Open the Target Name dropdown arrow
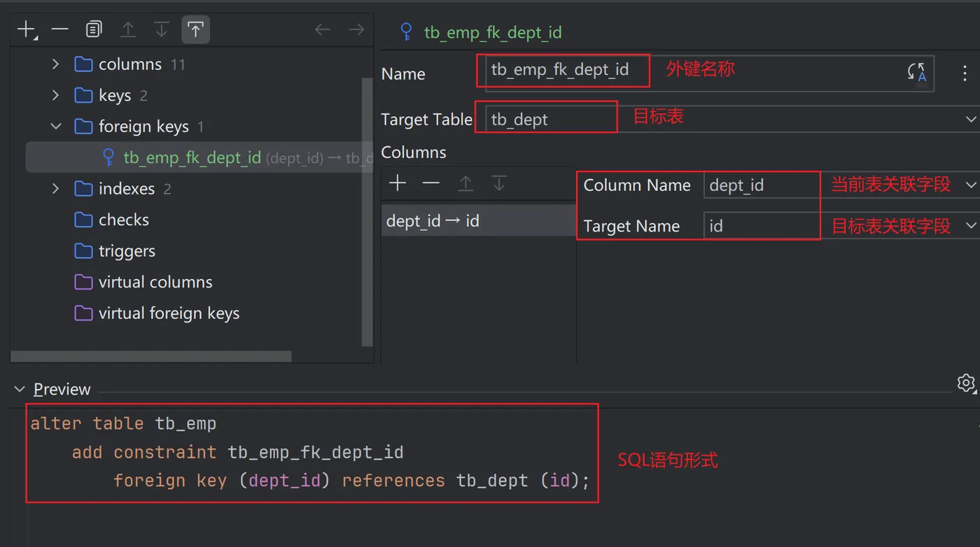This screenshot has width=980, height=547. [971, 226]
